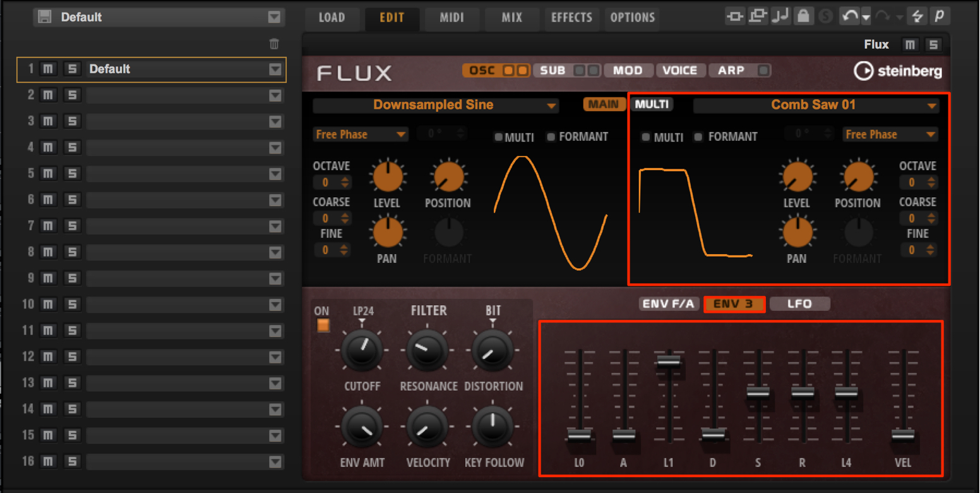Switch to the MIX tab

tap(512, 18)
